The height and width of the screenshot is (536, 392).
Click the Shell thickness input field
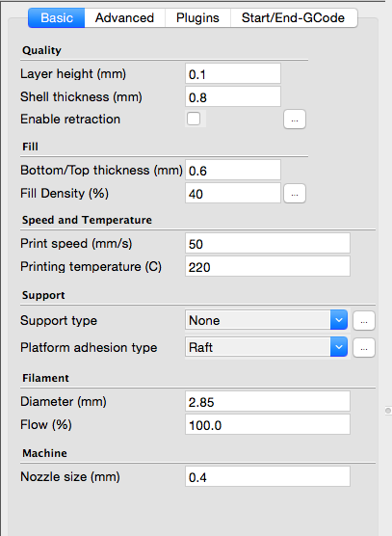click(233, 96)
